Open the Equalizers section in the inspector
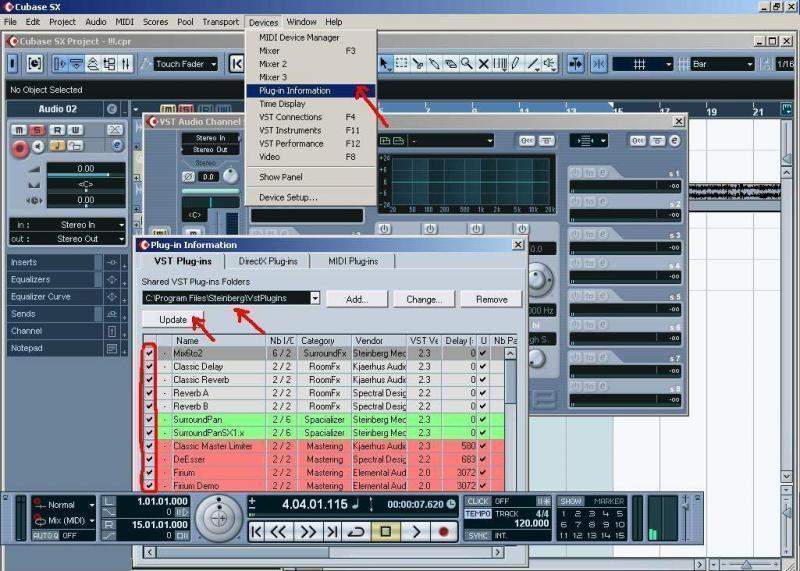This screenshot has width=800, height=571. click(50, 279)
